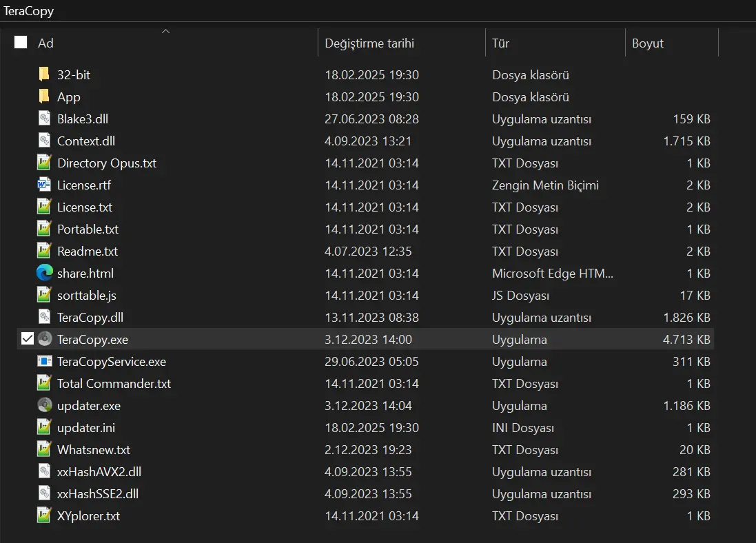Sort by Değiştirme tarihi column header
The image size is (756, 543).
click(x=369, y=43)
